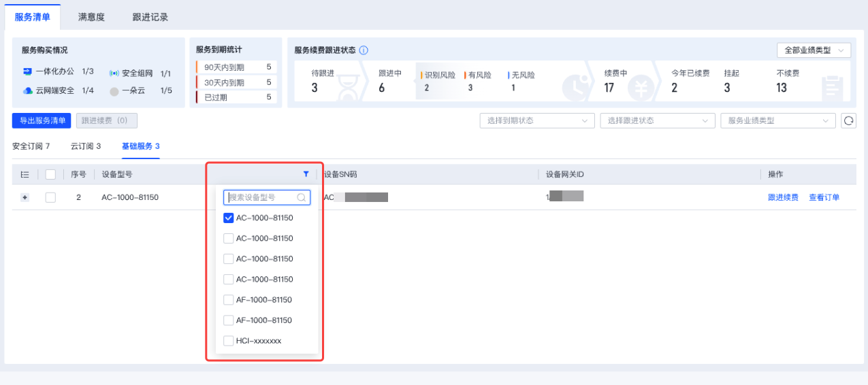This screenshot has width=868, height=385.
Task: Switch to the 安全订阅 sub-tab
Action: click(31, 146)
